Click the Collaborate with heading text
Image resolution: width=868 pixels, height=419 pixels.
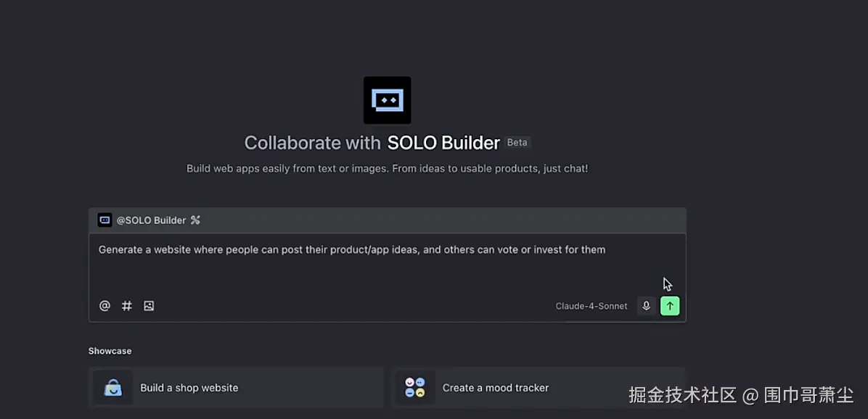312,143
